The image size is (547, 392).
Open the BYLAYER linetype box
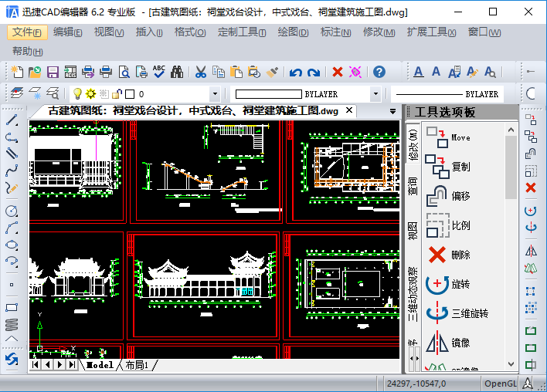(x=447, y=94)
